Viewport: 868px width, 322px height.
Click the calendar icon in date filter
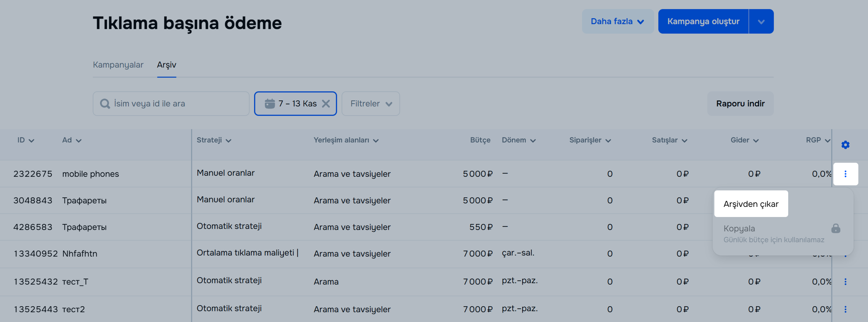click(270, 104)
